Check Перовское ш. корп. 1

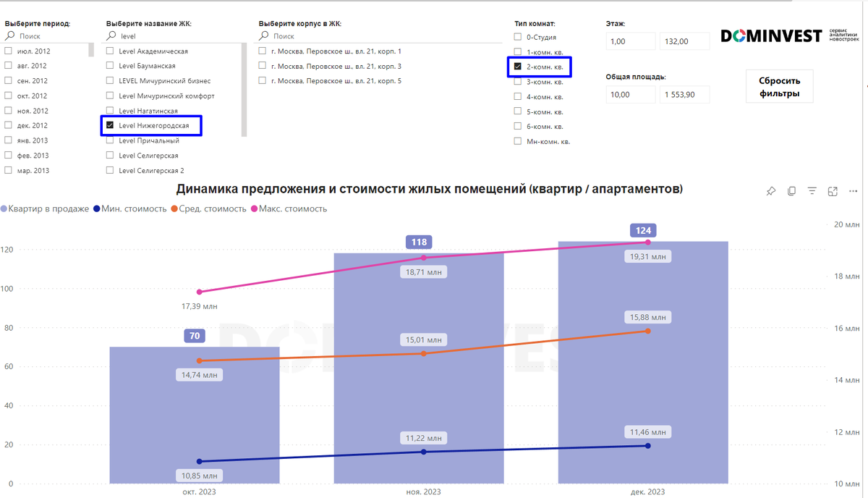pyautogui.click(x=263, y=51)
